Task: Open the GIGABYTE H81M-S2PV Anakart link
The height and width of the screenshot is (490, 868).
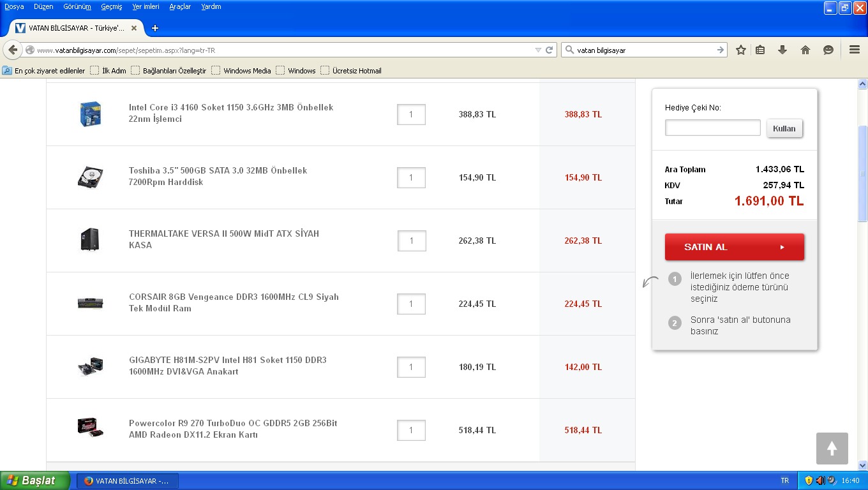Action: coord(228,366)
